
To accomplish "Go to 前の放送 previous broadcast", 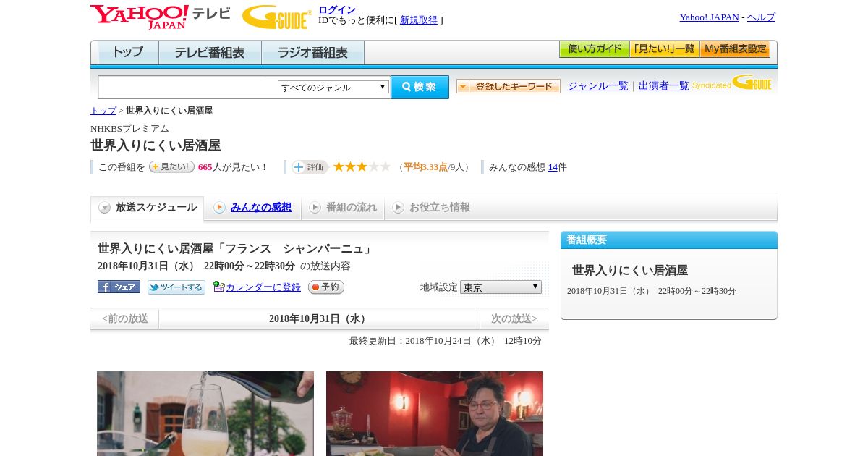I will pos(125,318).
